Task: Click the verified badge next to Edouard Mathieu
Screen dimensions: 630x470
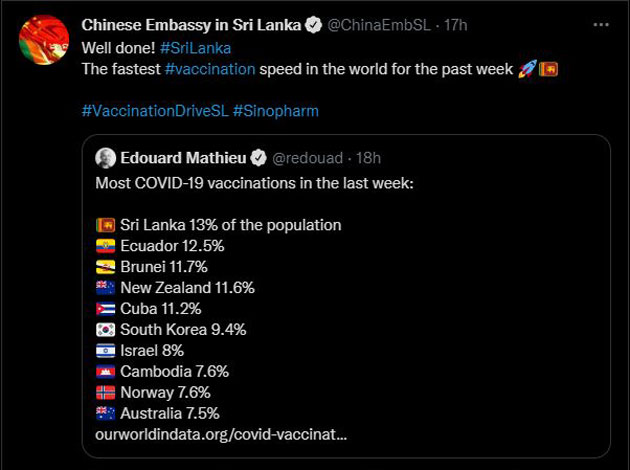Action: pos(258,158)
